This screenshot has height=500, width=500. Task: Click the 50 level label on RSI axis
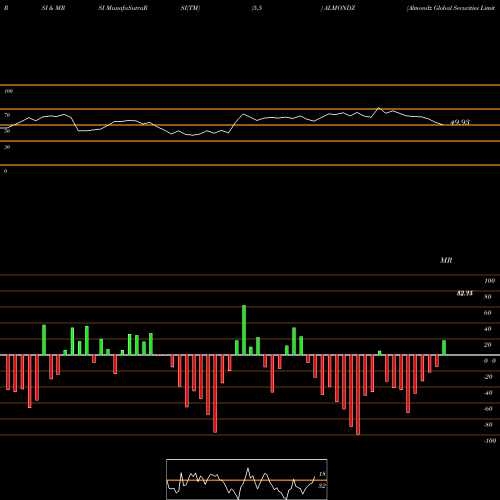coord(7,131)
